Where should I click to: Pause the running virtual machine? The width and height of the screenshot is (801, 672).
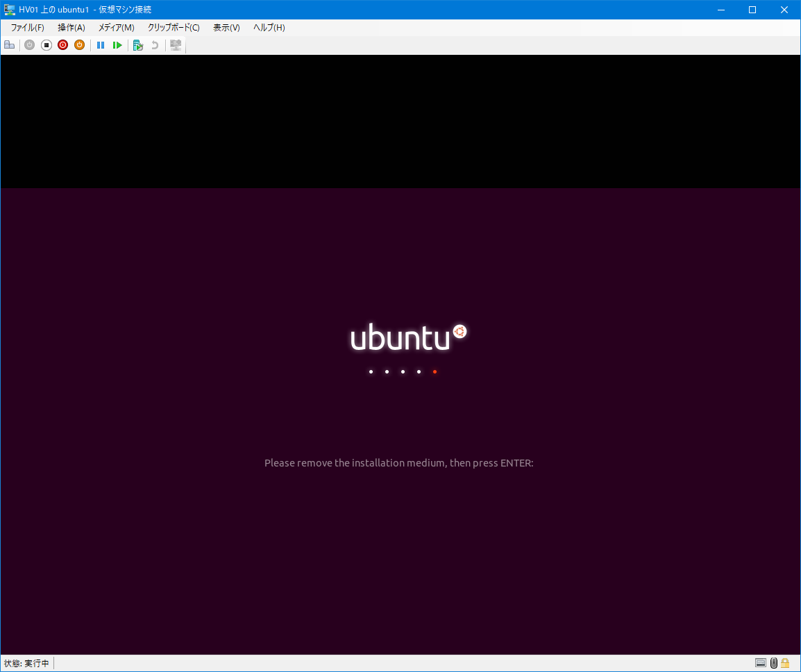tap(101, 44)
